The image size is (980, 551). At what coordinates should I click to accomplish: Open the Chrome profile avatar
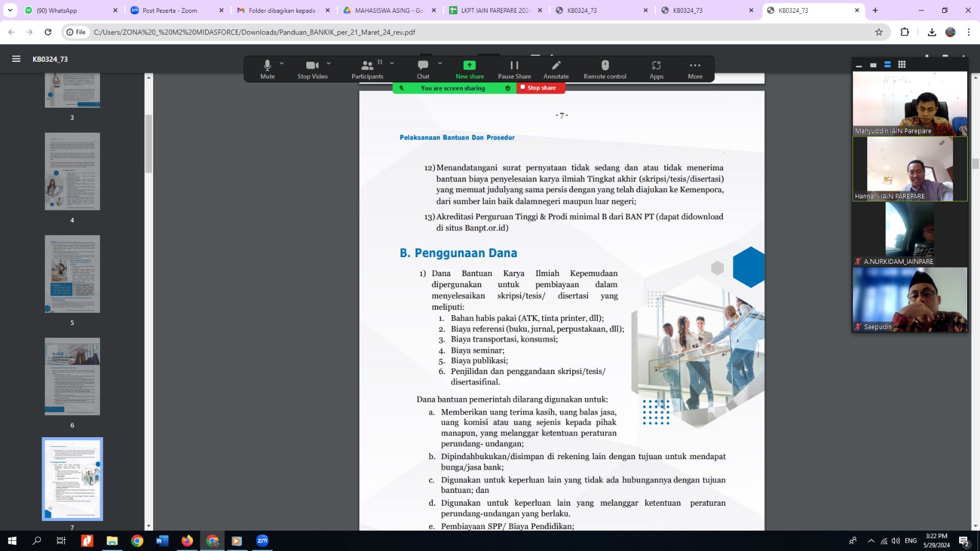[x=951, y=32]
